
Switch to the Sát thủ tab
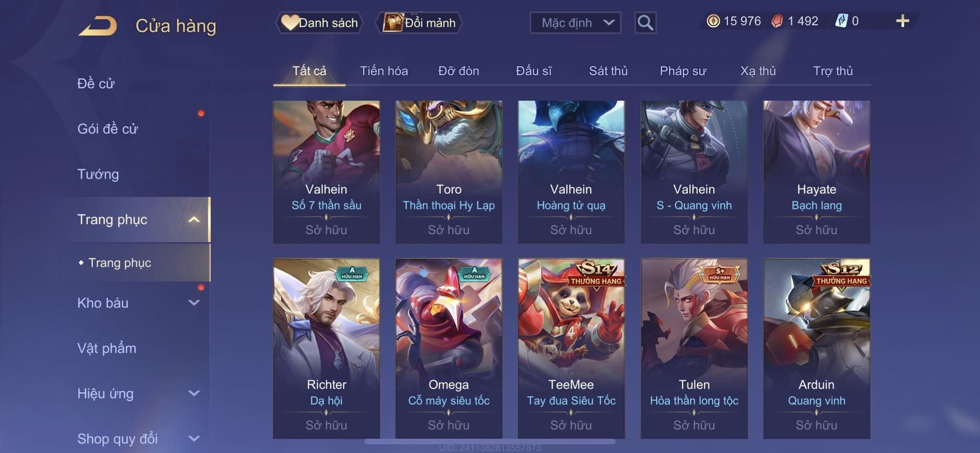point(608,71)
